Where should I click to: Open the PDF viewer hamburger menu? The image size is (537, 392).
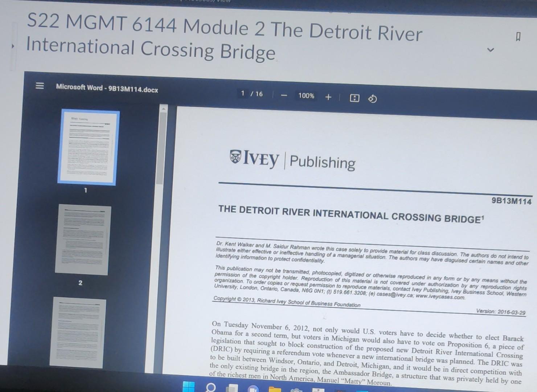39,86
